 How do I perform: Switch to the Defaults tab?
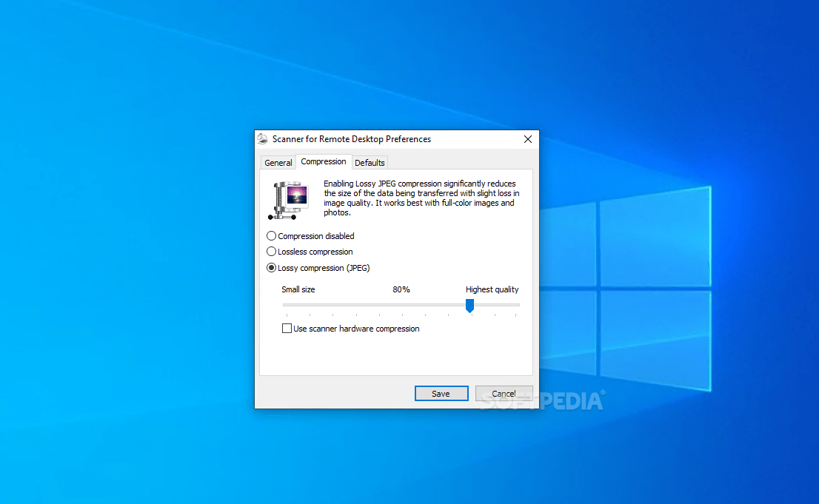[x=370, y=162]
